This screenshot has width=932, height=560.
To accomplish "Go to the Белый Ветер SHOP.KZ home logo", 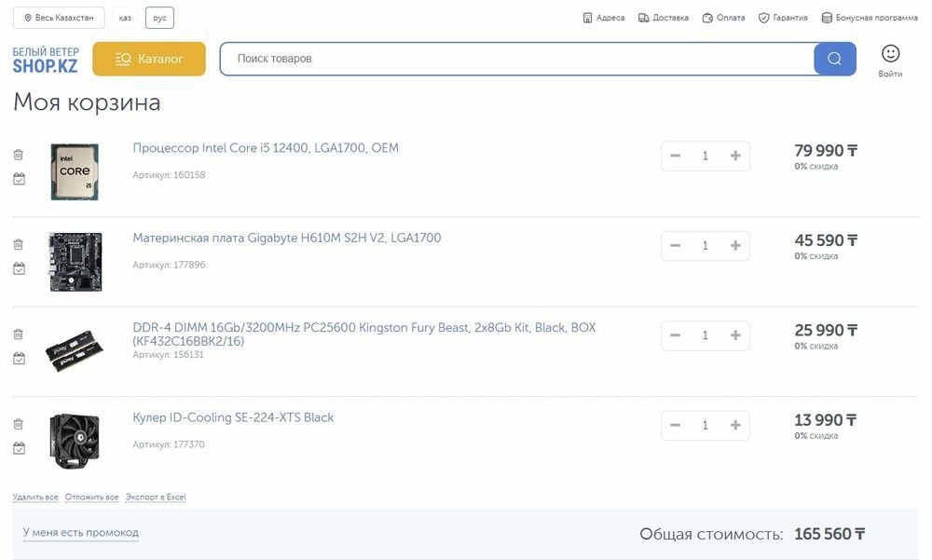I will 46,60.
